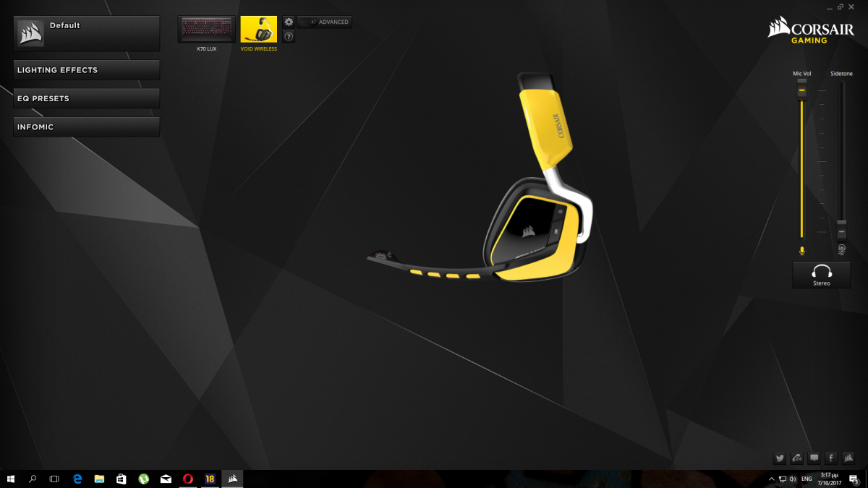This screenshot has height=488, width=868.
Task: Switch to the yellow 18 app in taskbar
Action: [x=210, y=479]
